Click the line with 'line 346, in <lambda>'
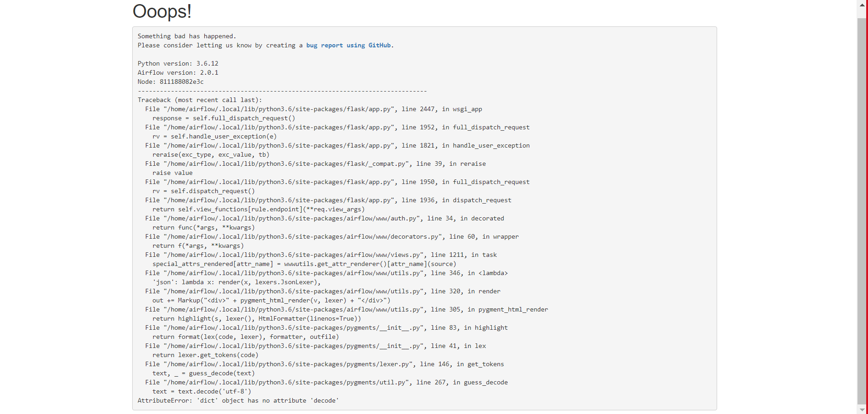868x414 pixels. pyautogui.click(x=326, y=273)
